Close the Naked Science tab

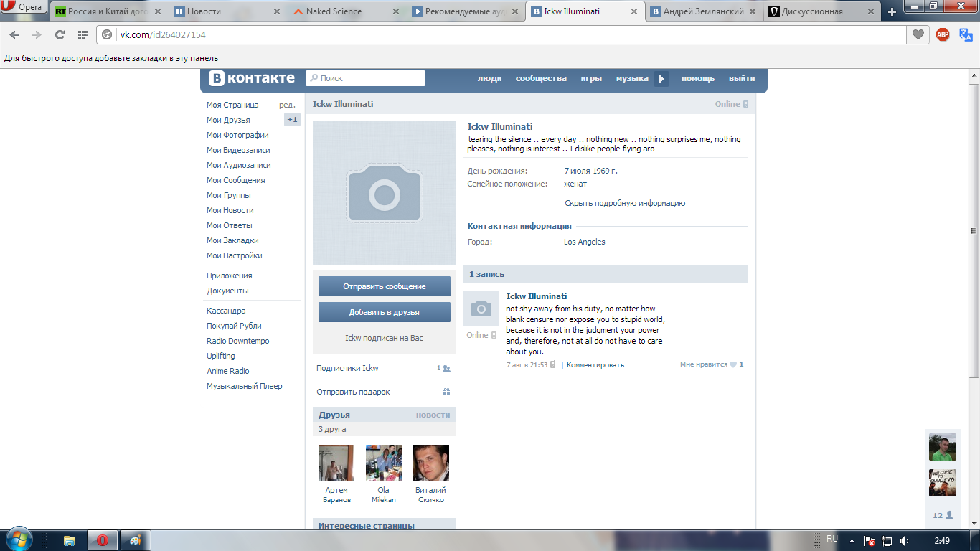pyautogui.click(x=396, y=11)
